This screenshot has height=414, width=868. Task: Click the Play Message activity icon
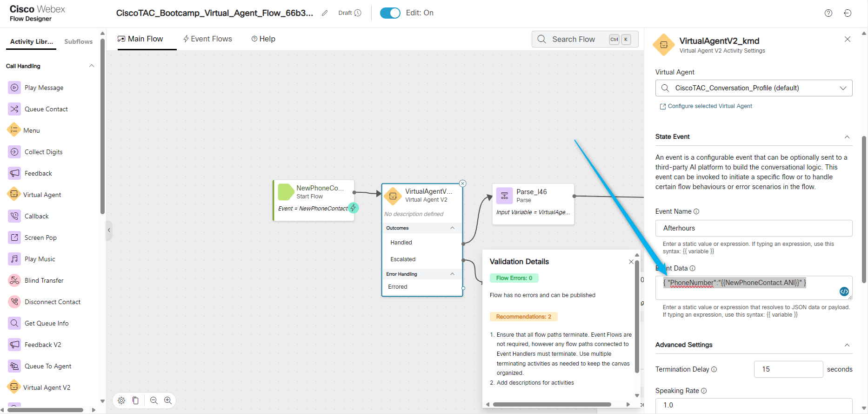coord(14,88)
